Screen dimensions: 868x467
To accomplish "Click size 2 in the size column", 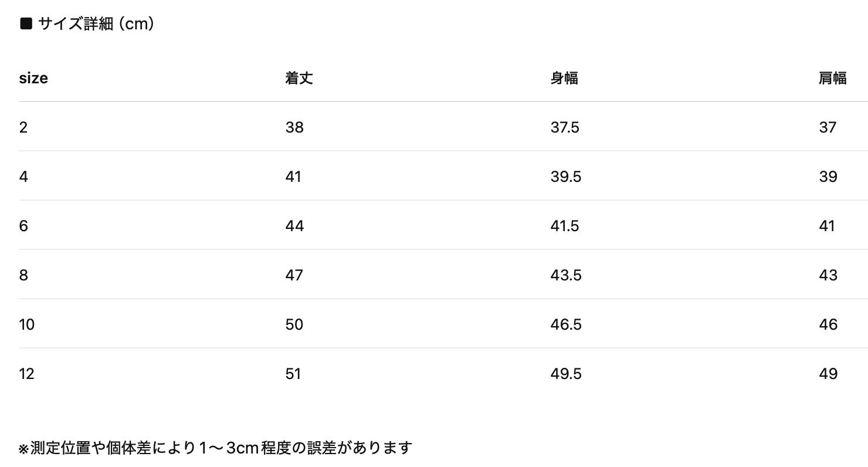I will (23, 127).
